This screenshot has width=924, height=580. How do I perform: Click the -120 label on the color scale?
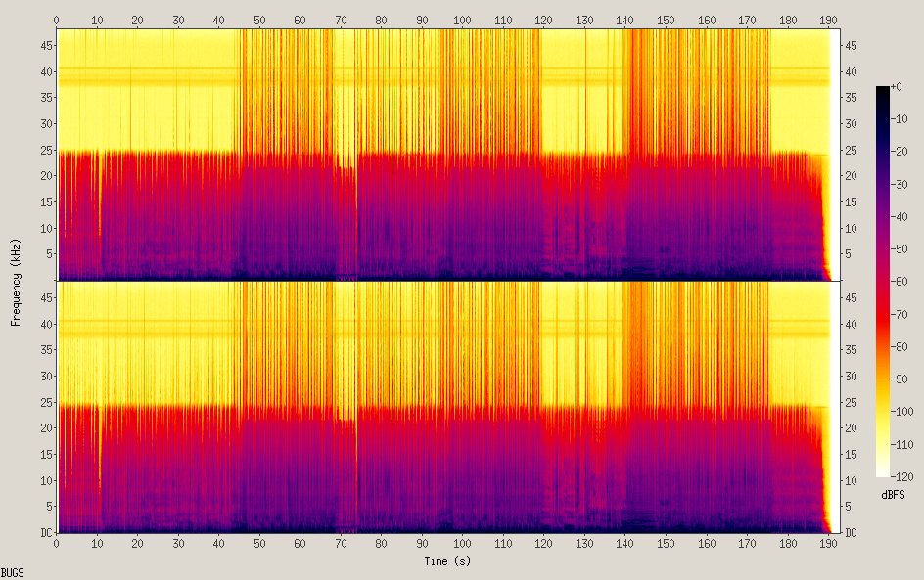(x=906, y=476)
